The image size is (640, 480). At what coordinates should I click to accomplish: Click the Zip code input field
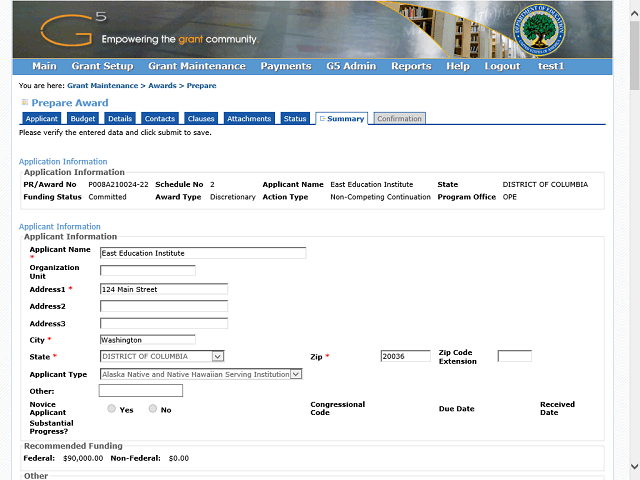pos(405,356)
